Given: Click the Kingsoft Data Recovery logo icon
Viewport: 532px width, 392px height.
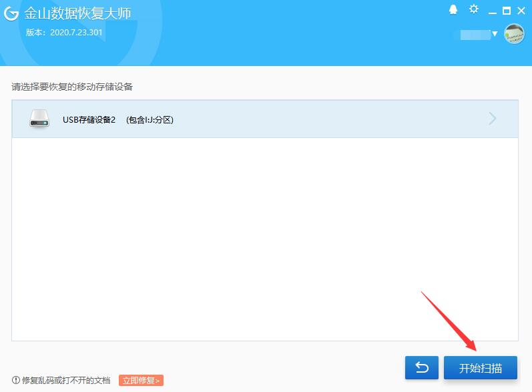Looking at the screenshot, I should 11,13.
